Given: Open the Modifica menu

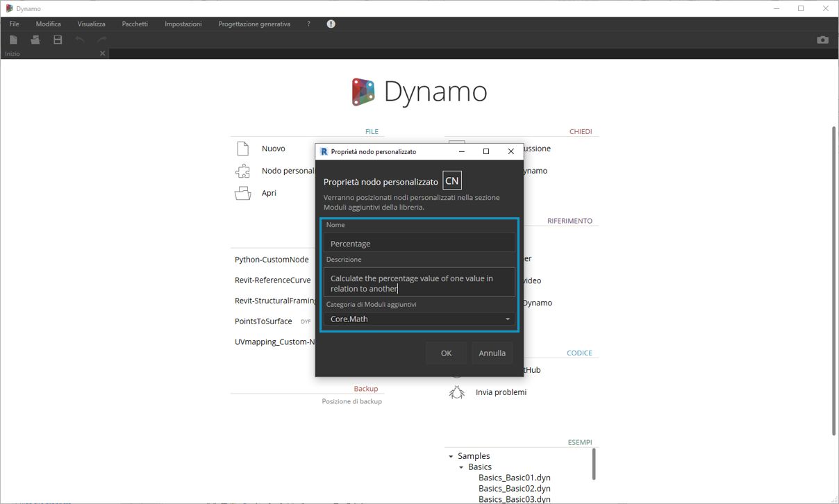Looking at the screenshot, I should point(49,24).
